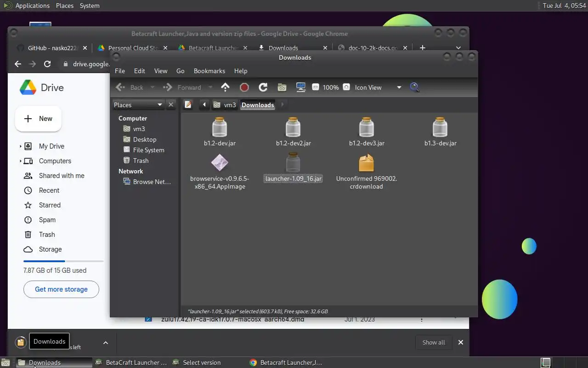Click the vm3 breadcrumb button

(225, 105)
